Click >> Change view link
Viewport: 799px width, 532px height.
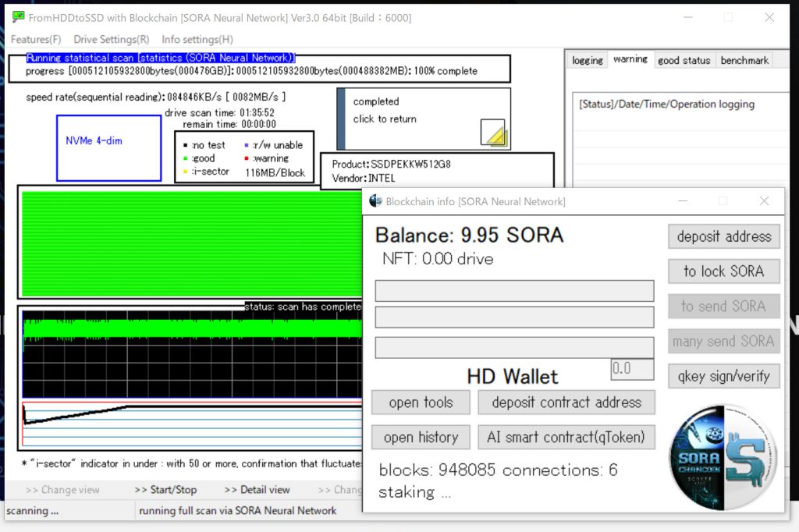tap(62, 490)
